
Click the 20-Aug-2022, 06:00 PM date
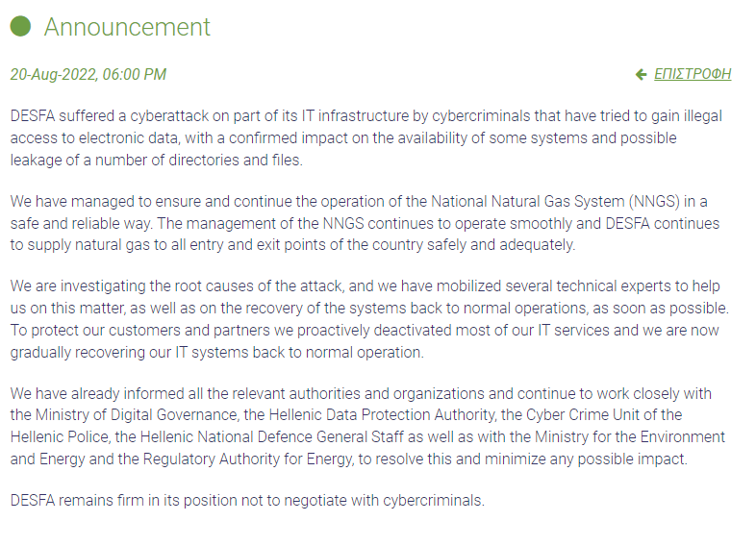(x=88, y=75)
